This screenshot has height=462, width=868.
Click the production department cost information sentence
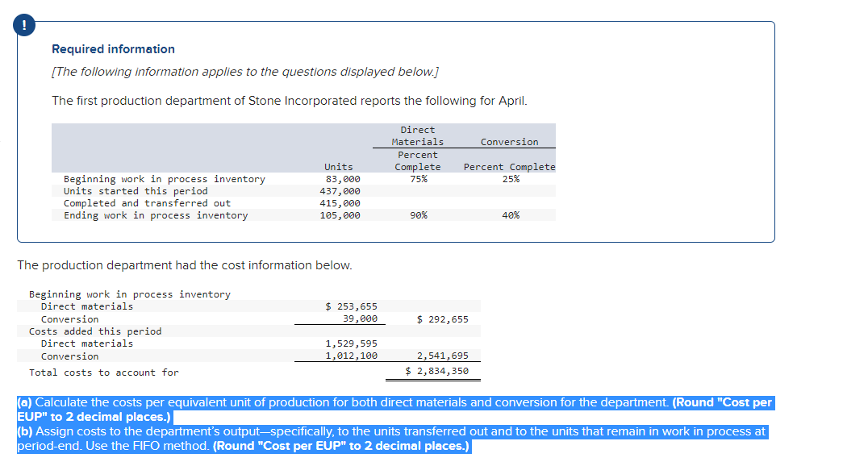click(x=185, y=265)
